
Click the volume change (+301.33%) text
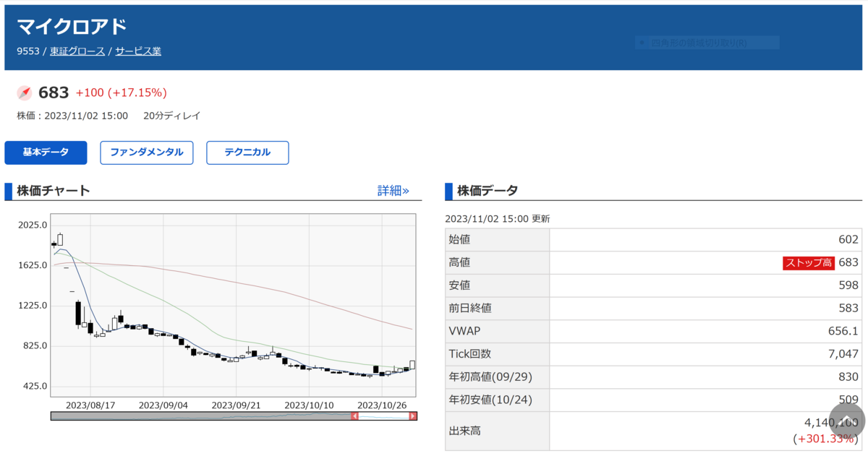pos(826,439)
